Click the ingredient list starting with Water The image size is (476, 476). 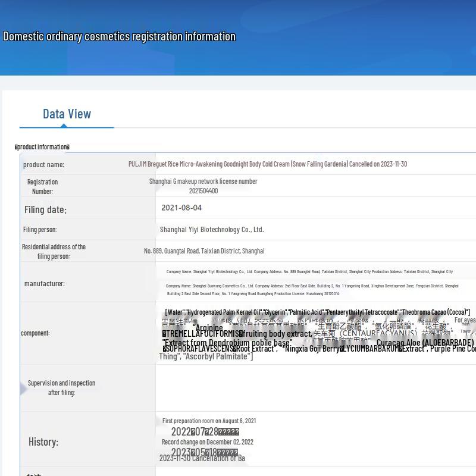pyautogui.click(x=317, y=312)
